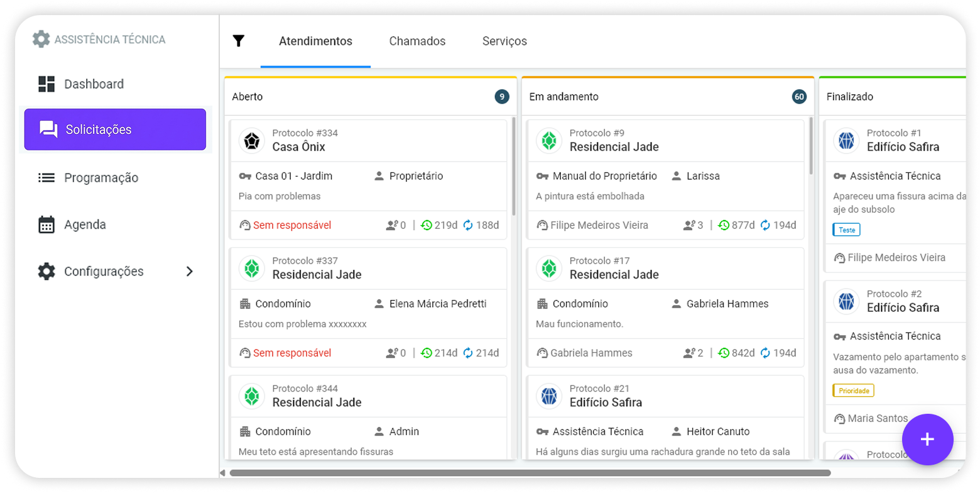Click the hexagon avatar on Casa Ônix card

point(252,141)
